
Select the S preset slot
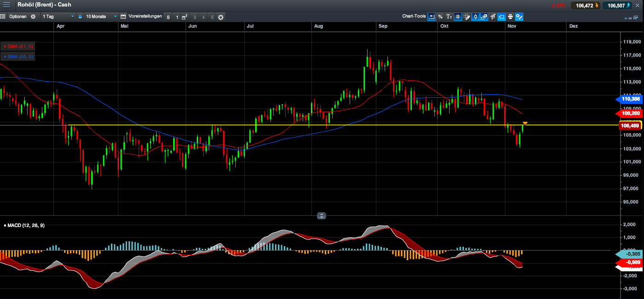[168, 17]
